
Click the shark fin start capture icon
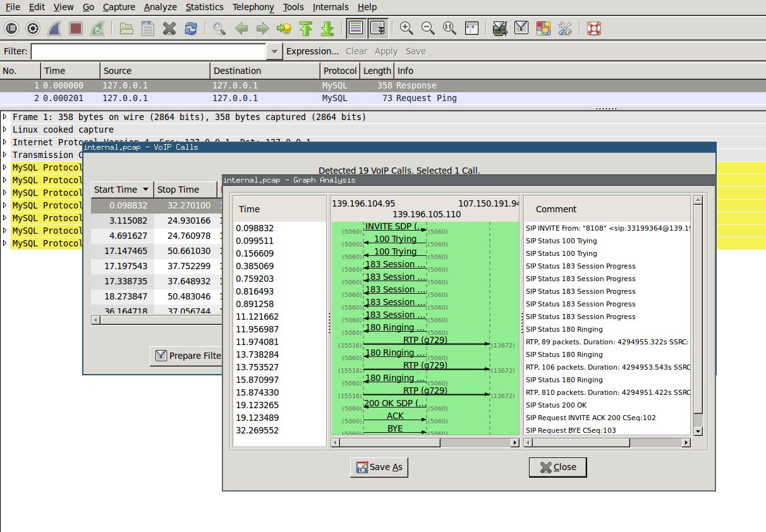click(54, 28)
